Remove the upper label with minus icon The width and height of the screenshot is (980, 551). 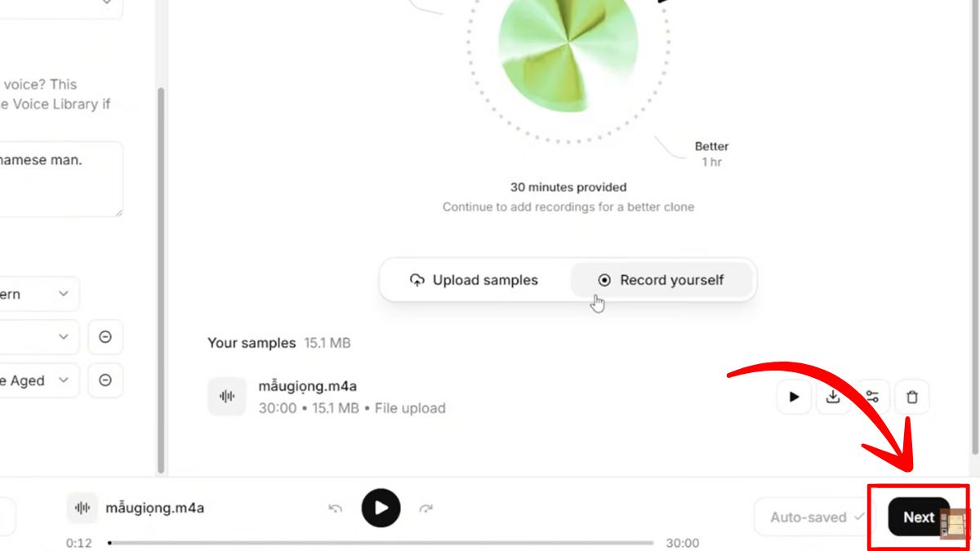[x=105, y=337]
